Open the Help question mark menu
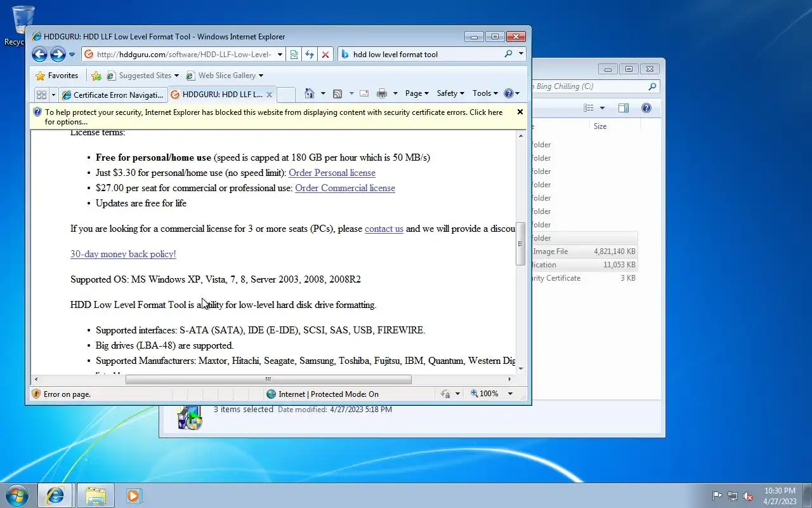 [x=511, y=93]
